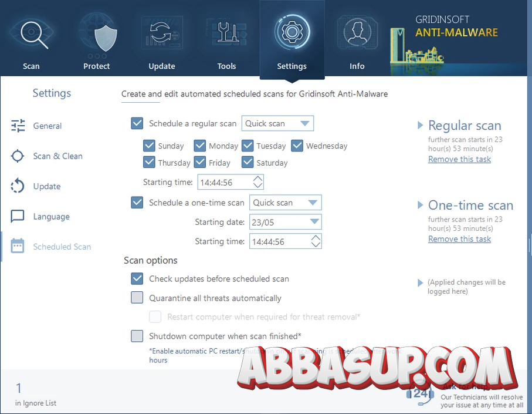The image size is (532, 414).
Task: Select the Scheduled Scan settings section
Action: click(62, 247)
